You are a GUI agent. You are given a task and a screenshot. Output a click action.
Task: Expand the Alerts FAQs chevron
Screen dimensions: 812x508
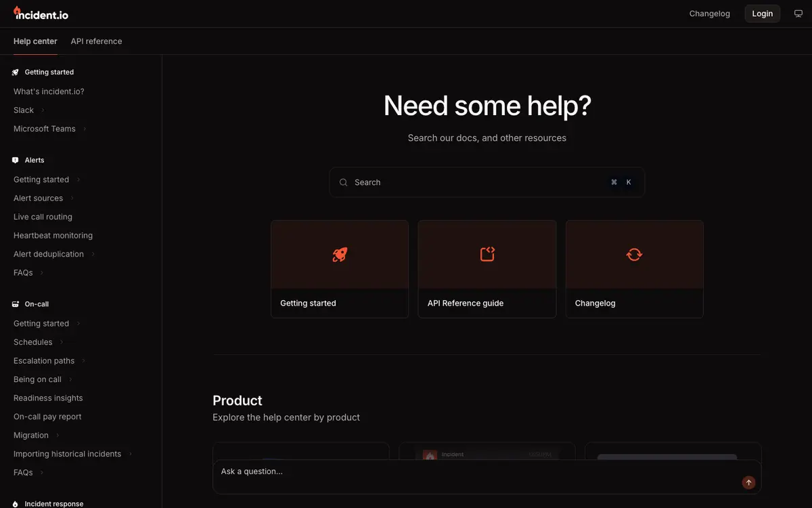coord(41,273)
